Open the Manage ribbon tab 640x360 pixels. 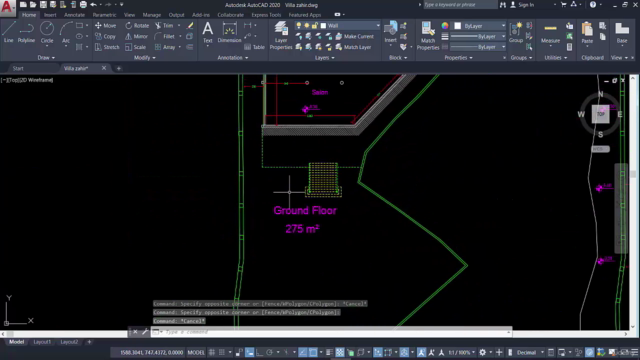(151, 15)
